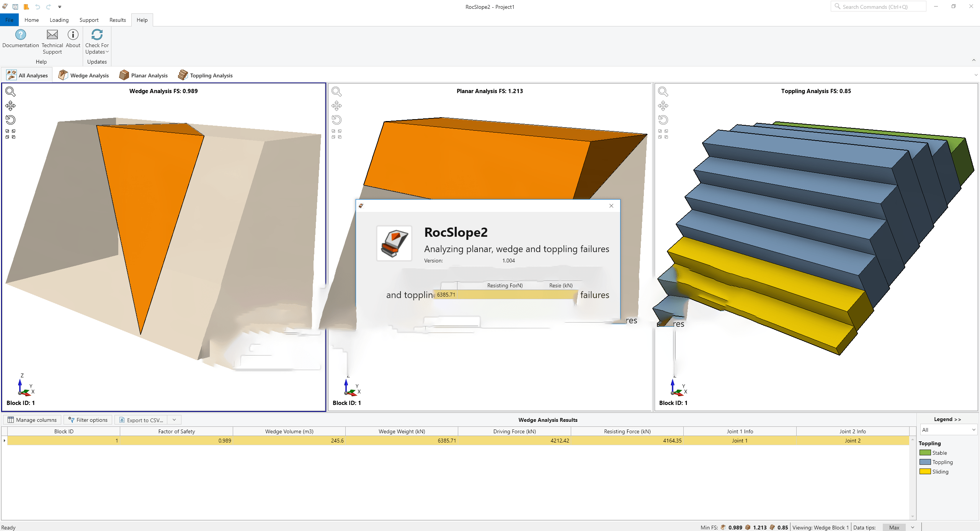This screenshot has width=980, height=531.
Task: Open the Documentation help icon
Action: (x=20, y=35)
